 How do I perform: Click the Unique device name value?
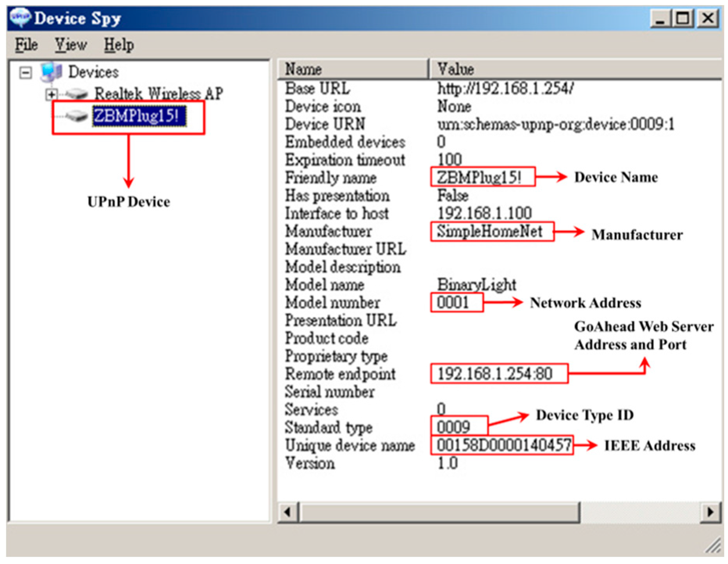pos(503,445)
